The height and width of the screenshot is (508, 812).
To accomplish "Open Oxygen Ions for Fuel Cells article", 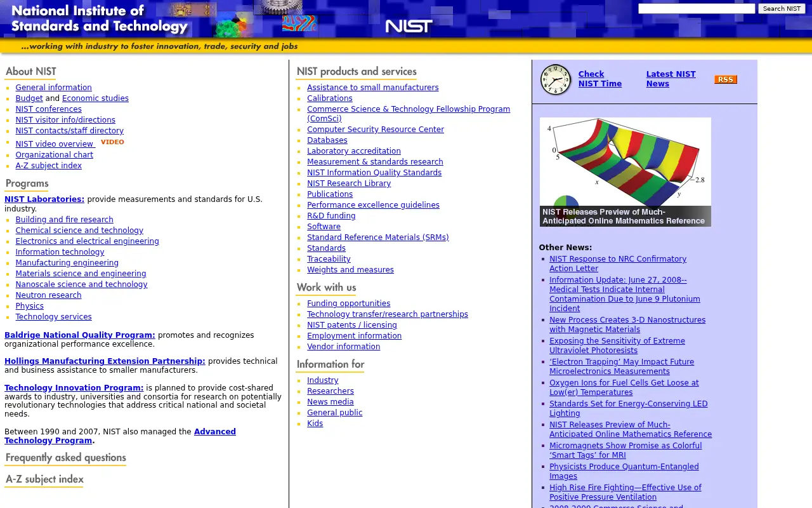I will pos(624,387).
